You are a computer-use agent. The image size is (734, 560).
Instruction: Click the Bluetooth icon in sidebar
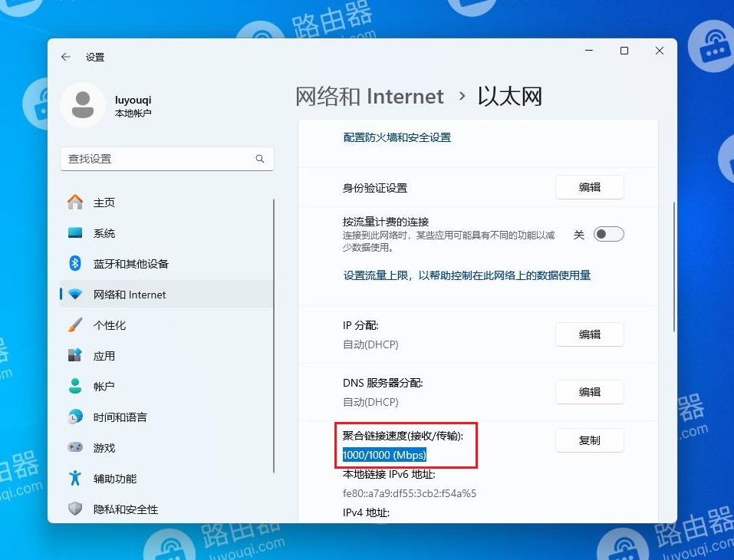75,263
